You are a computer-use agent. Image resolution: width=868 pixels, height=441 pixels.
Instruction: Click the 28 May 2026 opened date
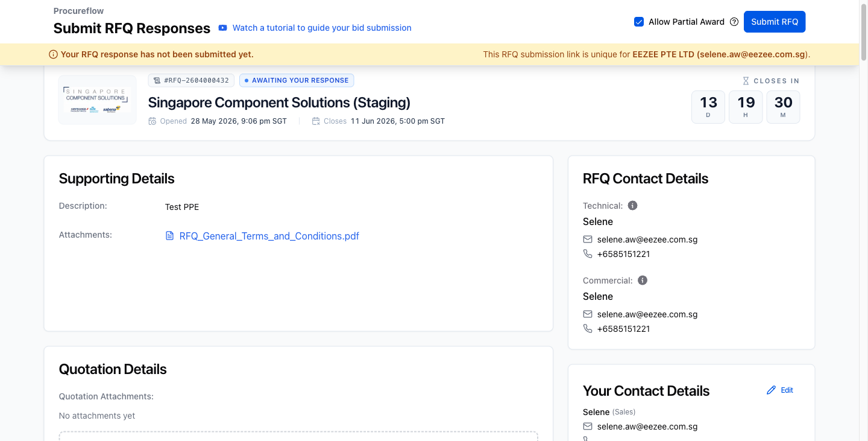pos(239,121)
